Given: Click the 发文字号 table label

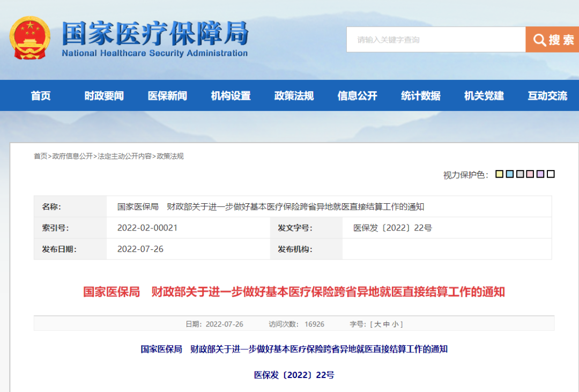Looking at the screenshot, I should 295,228.
